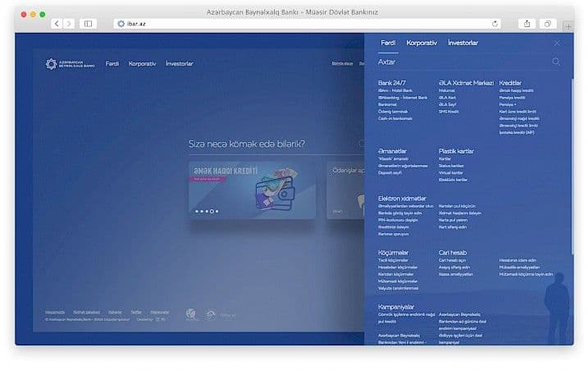Open the Kreditlər section heading

tap(510, 83)
